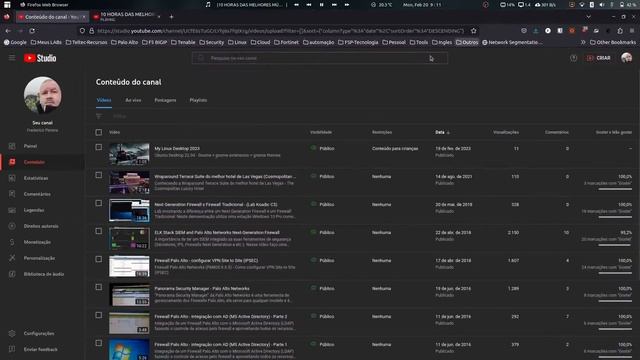This screenshot has height=360, width=640.
Task: Open ELK Stack SIEM and Palo Alto video title
Action: (x=217, y=232)
